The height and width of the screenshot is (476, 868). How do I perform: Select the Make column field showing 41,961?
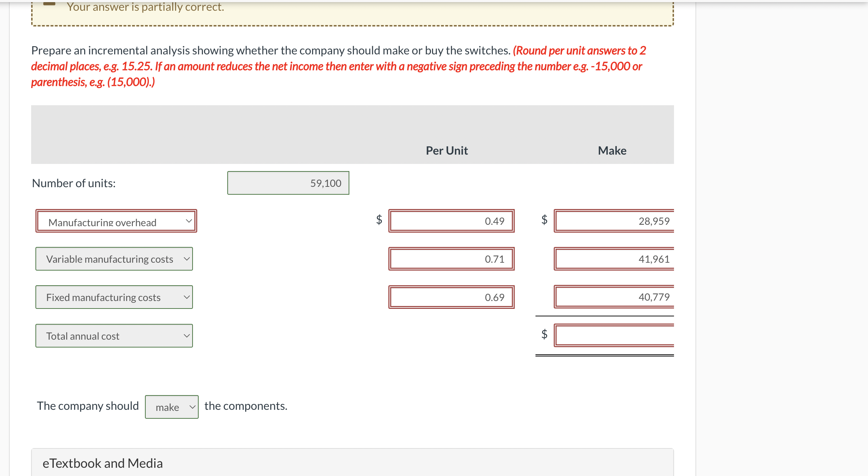pyautogui.click(x=614, y=259)
